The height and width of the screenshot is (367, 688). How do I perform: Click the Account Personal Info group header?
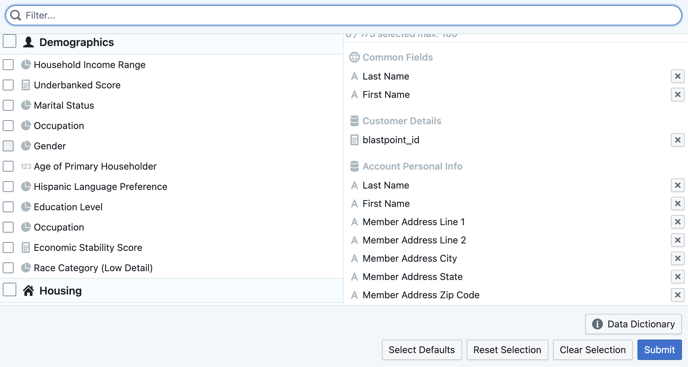[x=406, y=166]
